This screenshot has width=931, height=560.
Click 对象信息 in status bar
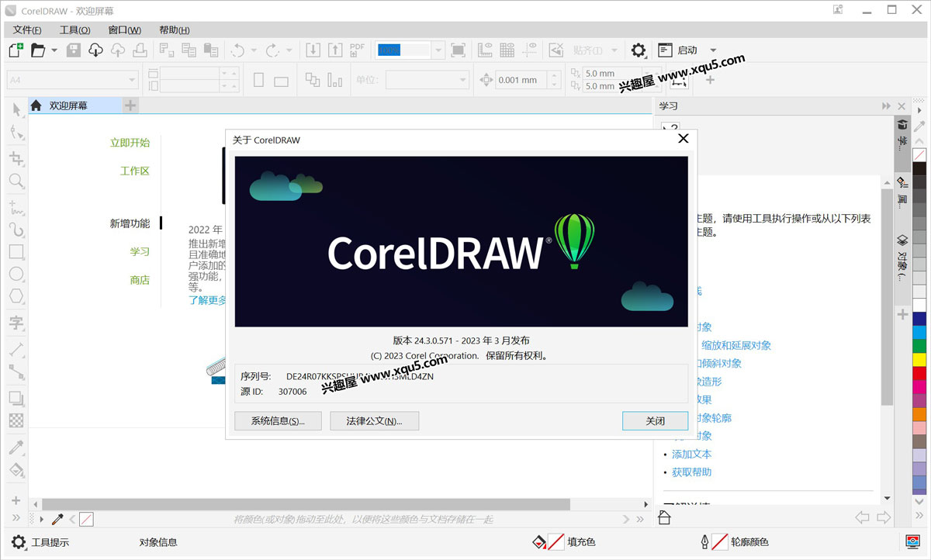[x=158, y=542]
